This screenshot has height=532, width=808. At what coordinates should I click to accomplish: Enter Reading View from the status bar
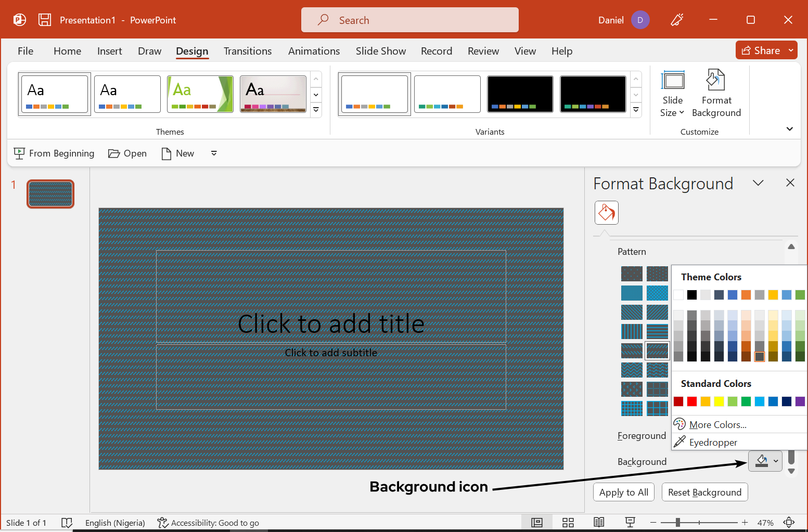pos(599,522)
